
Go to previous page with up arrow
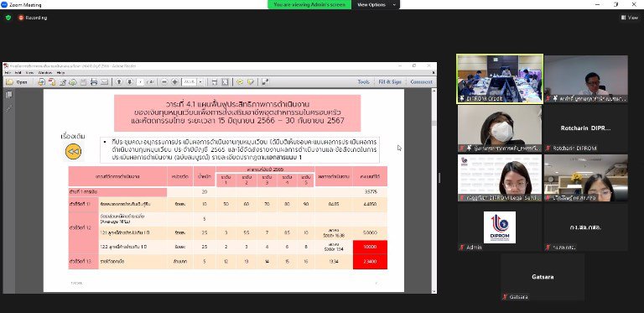[119, 82]
